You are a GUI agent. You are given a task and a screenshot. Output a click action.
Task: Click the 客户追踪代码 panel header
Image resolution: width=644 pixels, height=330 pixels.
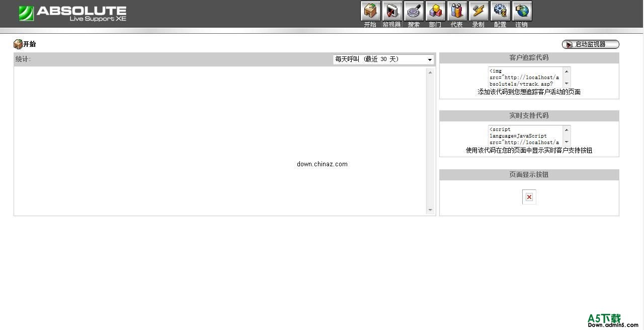click(x=529, y=58)
